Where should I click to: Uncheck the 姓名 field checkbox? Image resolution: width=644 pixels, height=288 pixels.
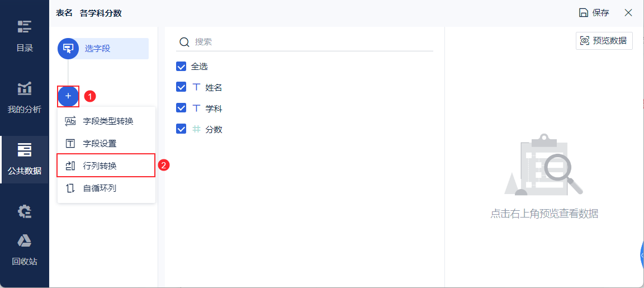pyautogui.click(x=181, y=87)
